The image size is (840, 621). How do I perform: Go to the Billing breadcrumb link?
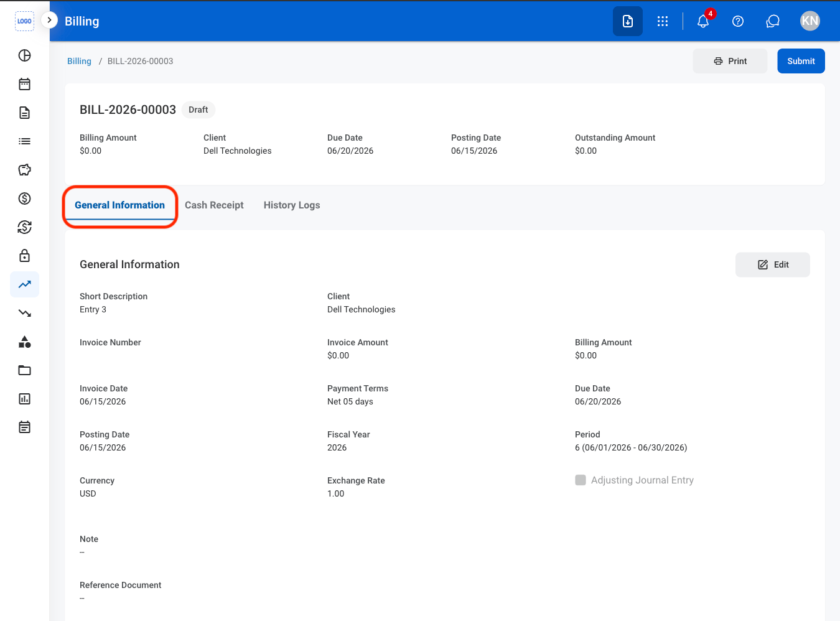79,61
